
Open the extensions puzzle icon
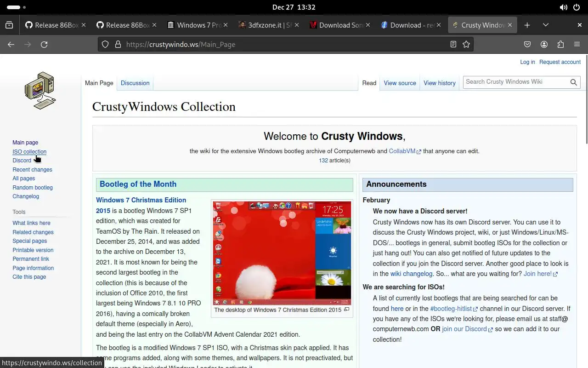(560, 44)
